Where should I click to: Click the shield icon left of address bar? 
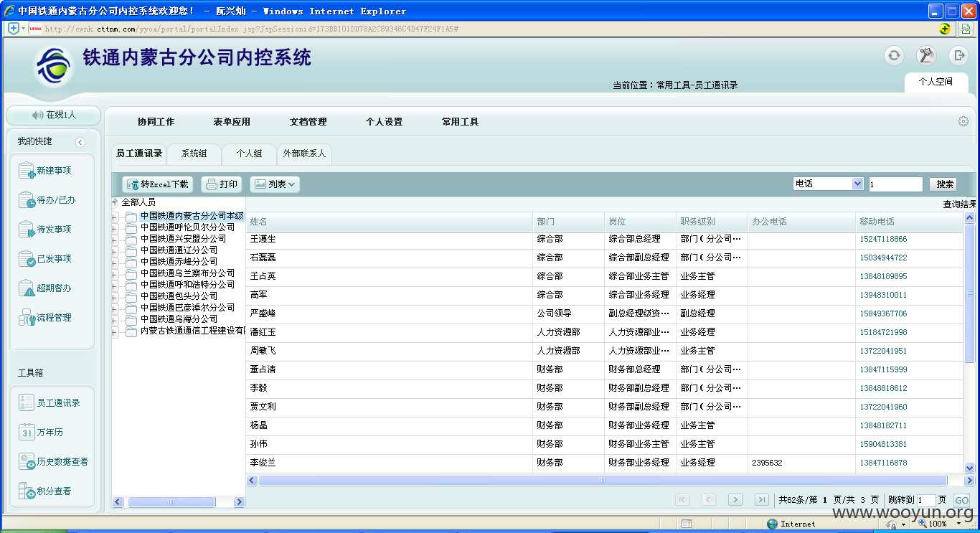tap(14, 28)
